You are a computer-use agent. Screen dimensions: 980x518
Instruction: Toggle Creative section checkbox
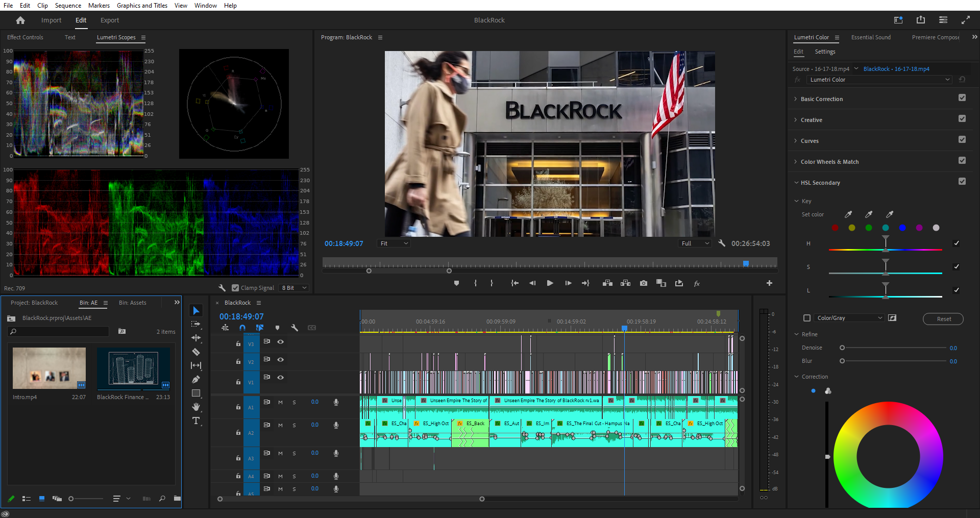click(962, 119)
